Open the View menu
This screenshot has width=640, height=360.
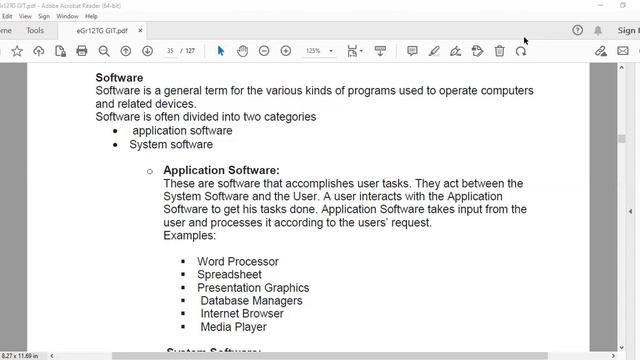(25, 16)
